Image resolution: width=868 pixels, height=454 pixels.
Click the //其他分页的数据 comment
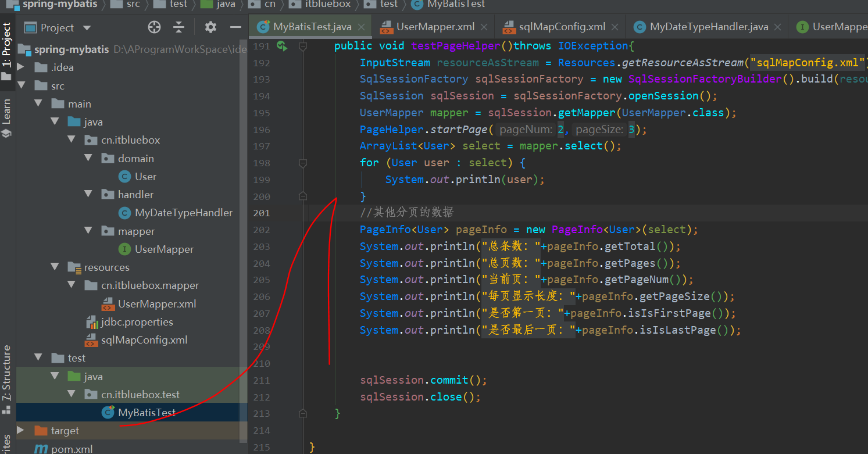[x=407, y=212]
